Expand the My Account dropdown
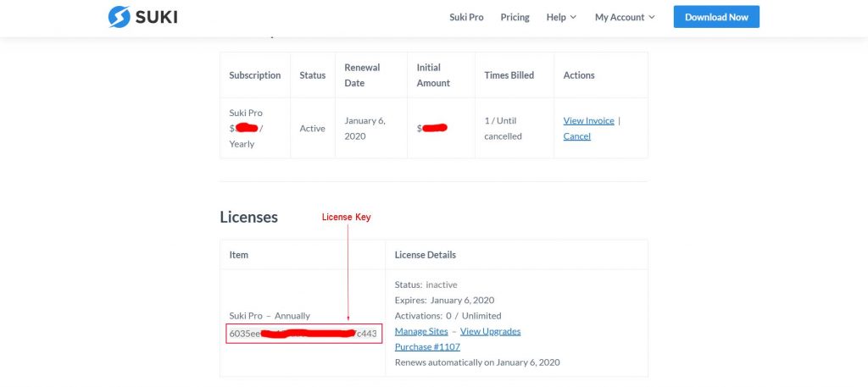 click(625, 17)
